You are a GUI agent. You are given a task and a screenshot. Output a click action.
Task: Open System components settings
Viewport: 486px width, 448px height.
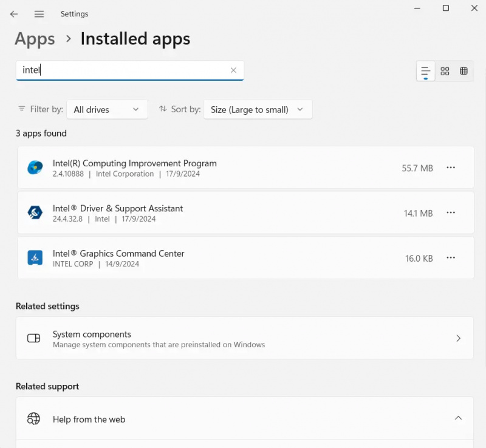point(245,338)
